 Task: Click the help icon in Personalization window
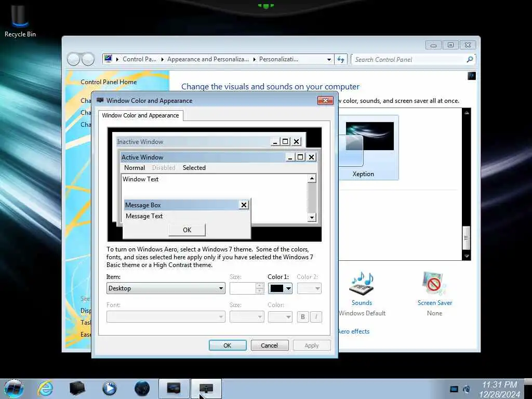(472, 76)
